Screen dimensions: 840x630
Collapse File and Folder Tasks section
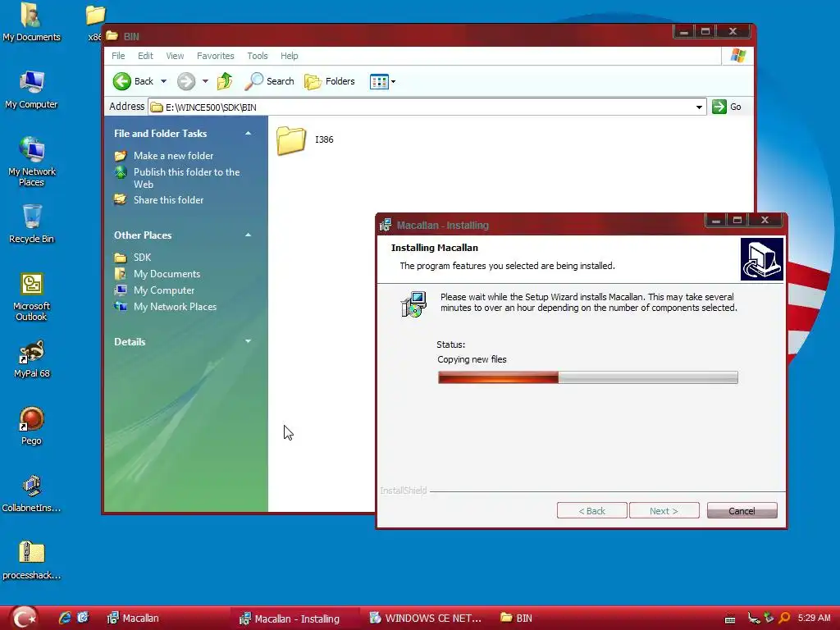[248, 134]
